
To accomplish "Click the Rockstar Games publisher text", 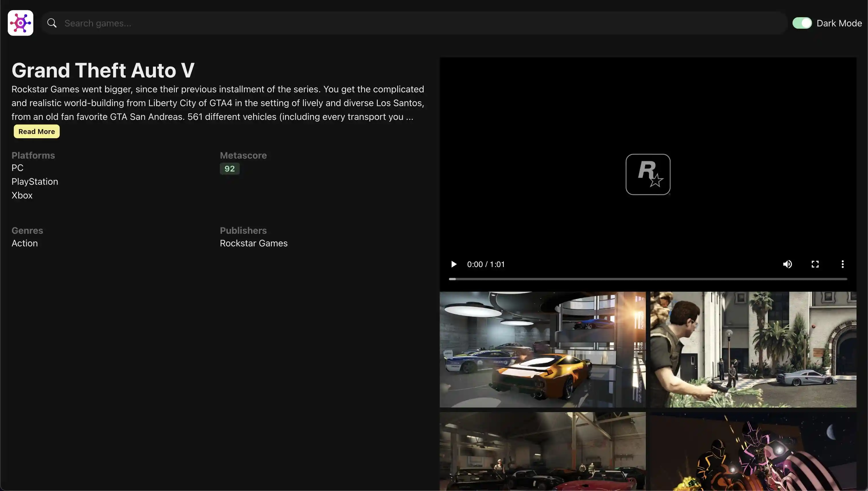I will 253,243.
